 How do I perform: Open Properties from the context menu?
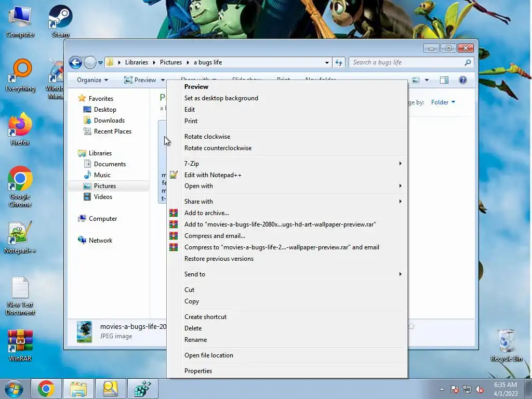[x=287, y=371]
